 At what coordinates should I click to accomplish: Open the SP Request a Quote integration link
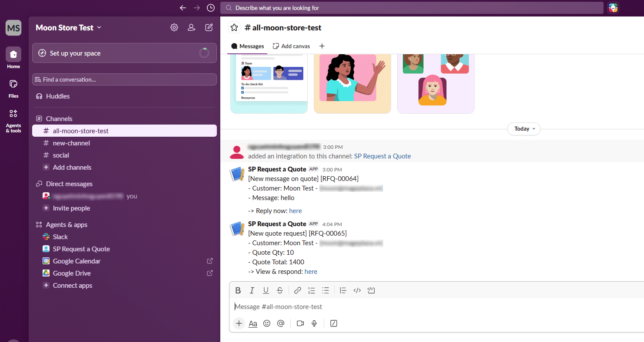point(382,156)
